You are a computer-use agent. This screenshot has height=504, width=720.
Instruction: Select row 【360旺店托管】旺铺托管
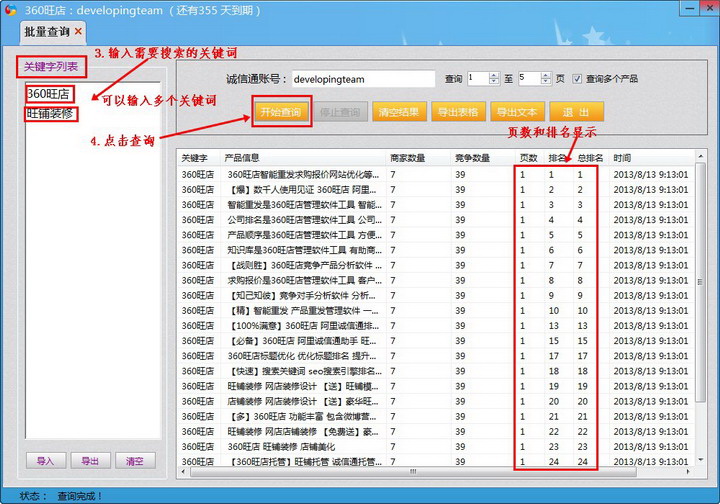[x=436, y=462]
